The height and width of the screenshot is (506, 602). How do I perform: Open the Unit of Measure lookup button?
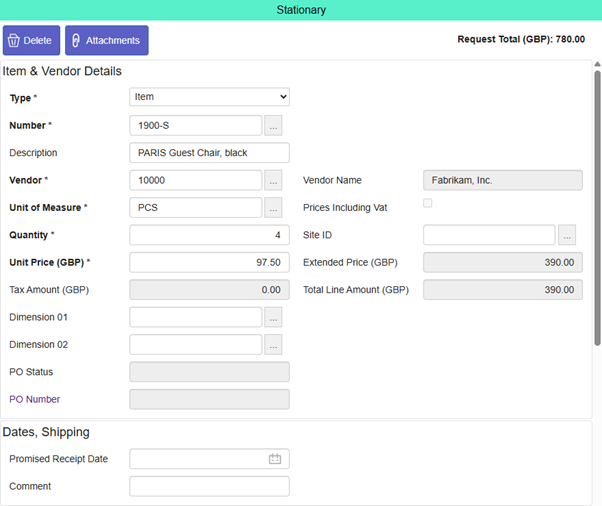point(273,208)
